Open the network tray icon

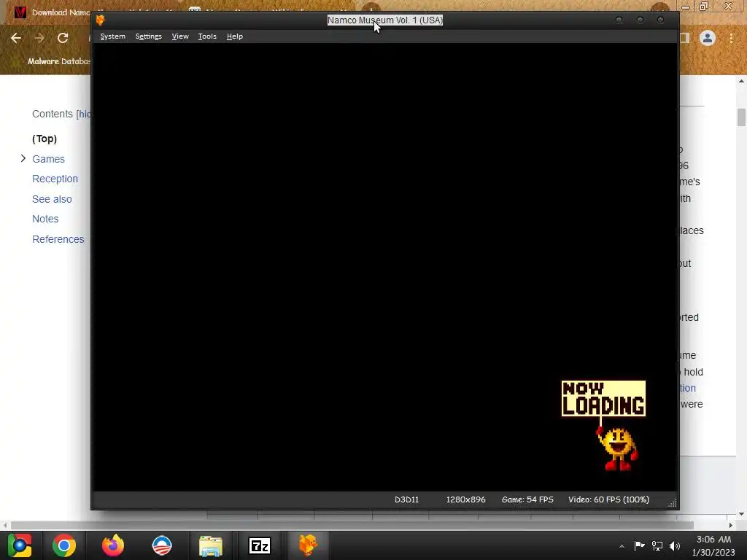click(657, 545)
